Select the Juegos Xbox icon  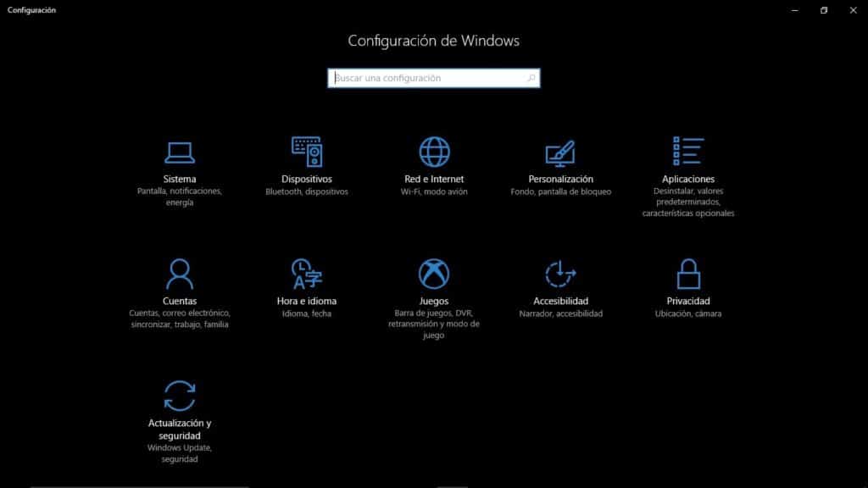434,274
